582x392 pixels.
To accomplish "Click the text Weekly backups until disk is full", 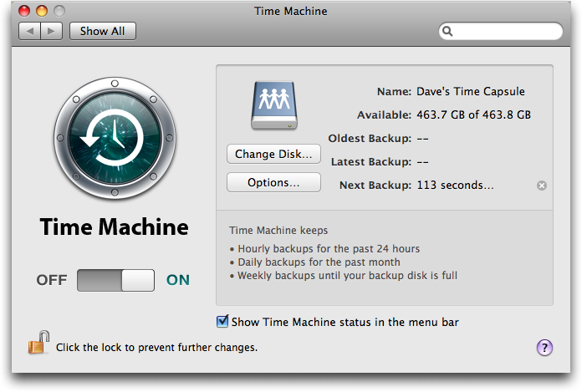I will tap(347, 276).
